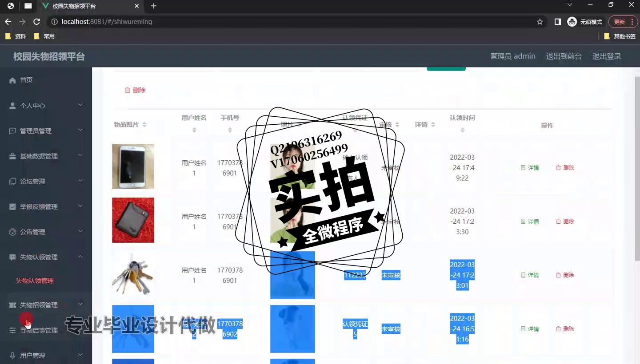Viewport: 640px width, 364px height.
Task: Collapse the 失物认领管理 parent menu
Action: (46, 257)
